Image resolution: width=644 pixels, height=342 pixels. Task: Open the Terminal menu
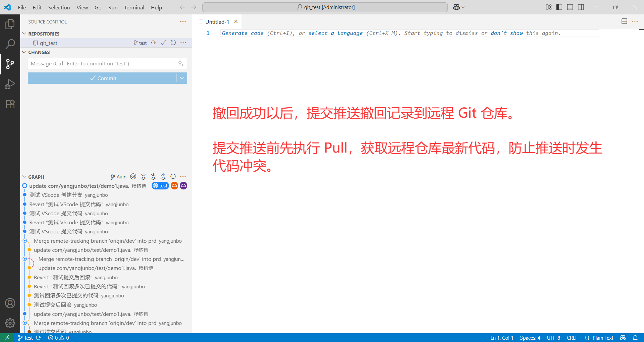(134, 7)
